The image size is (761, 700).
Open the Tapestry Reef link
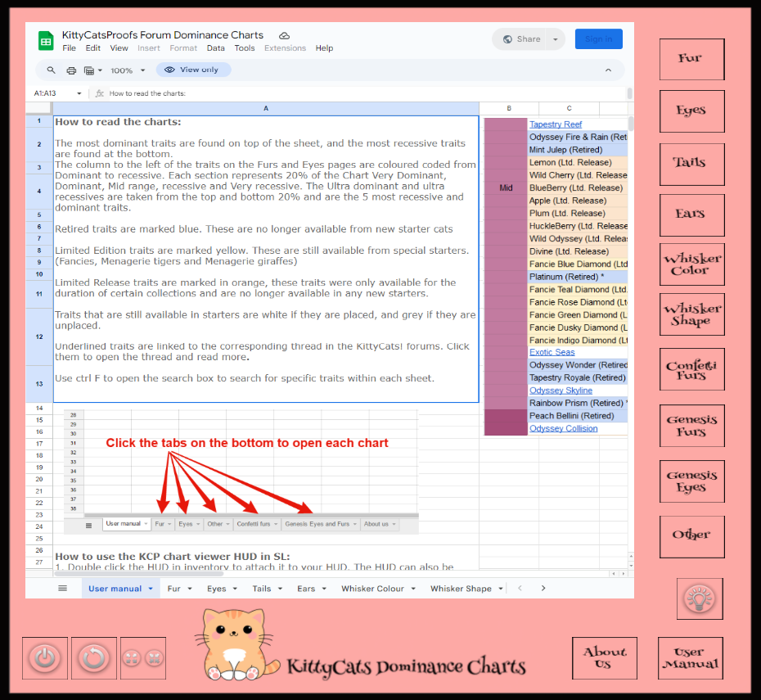(556, 124)
